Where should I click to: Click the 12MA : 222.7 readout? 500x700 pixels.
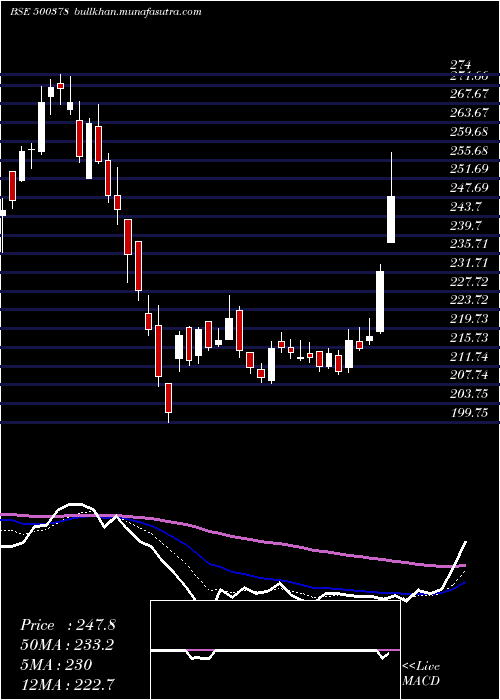point(67,684)
